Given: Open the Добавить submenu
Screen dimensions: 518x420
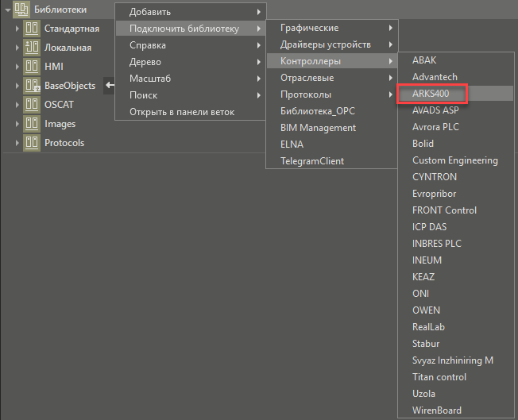Looking at the screenshot, I should 191,12.
